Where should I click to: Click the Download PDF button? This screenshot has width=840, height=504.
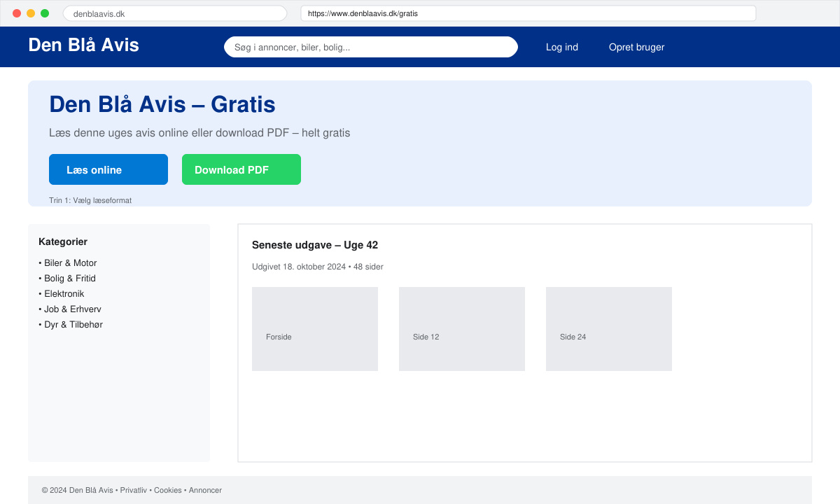click(241, 169)
